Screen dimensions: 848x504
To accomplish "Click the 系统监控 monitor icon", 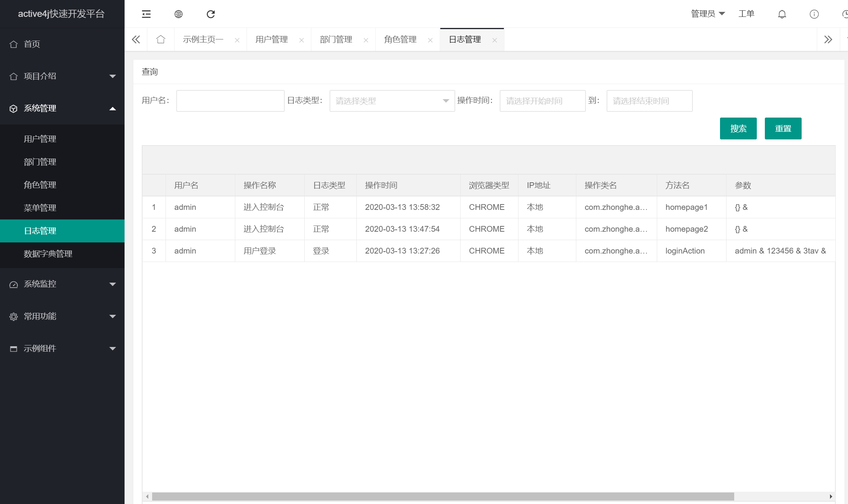I will tap(14, 284).
